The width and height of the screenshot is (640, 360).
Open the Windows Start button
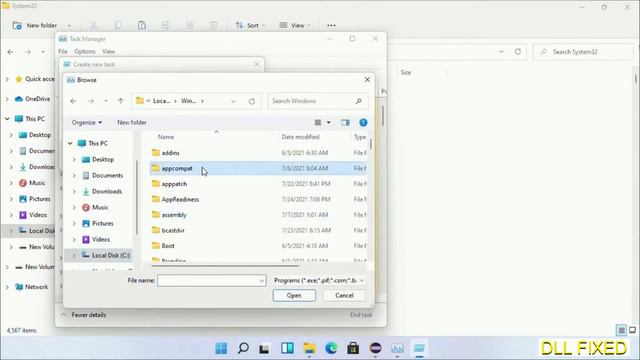click(221, 348)
